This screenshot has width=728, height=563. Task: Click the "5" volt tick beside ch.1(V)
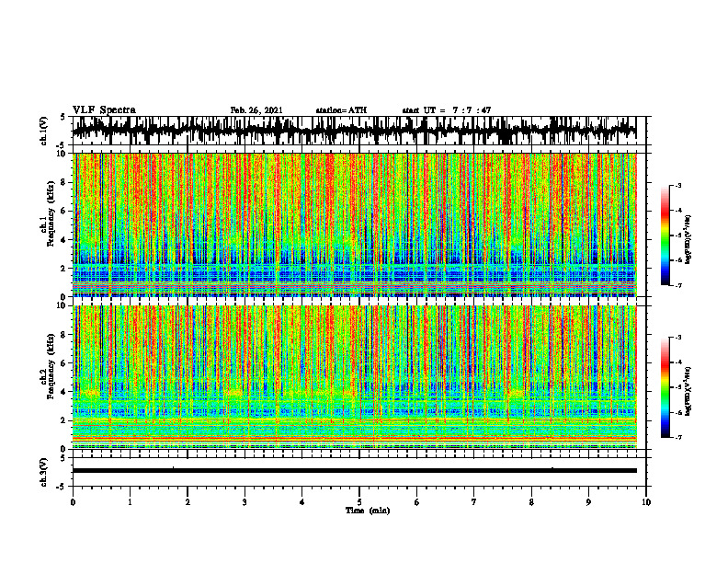tap(63, 118)
